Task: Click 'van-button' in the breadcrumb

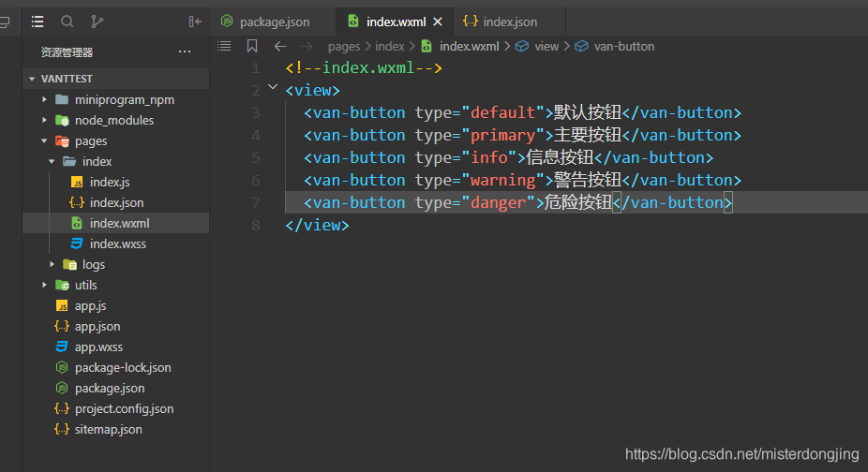Action: tap(624, 47)
